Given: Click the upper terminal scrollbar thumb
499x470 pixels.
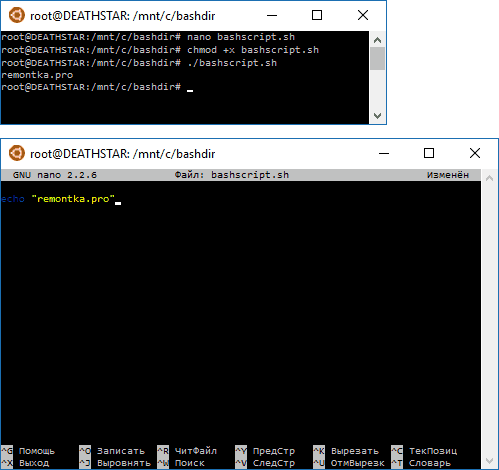Looking at the screenshot, I should pyautogui.click(x=377, y=59).
